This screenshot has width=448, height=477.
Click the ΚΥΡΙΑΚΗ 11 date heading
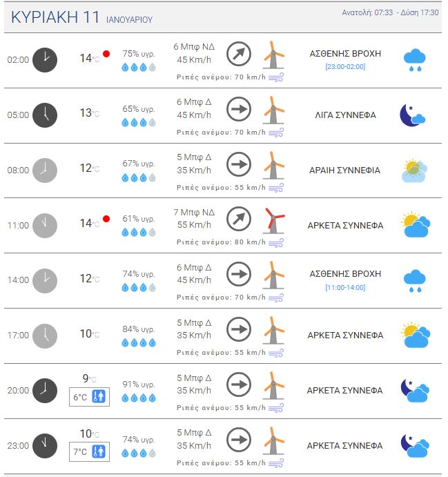55,18
